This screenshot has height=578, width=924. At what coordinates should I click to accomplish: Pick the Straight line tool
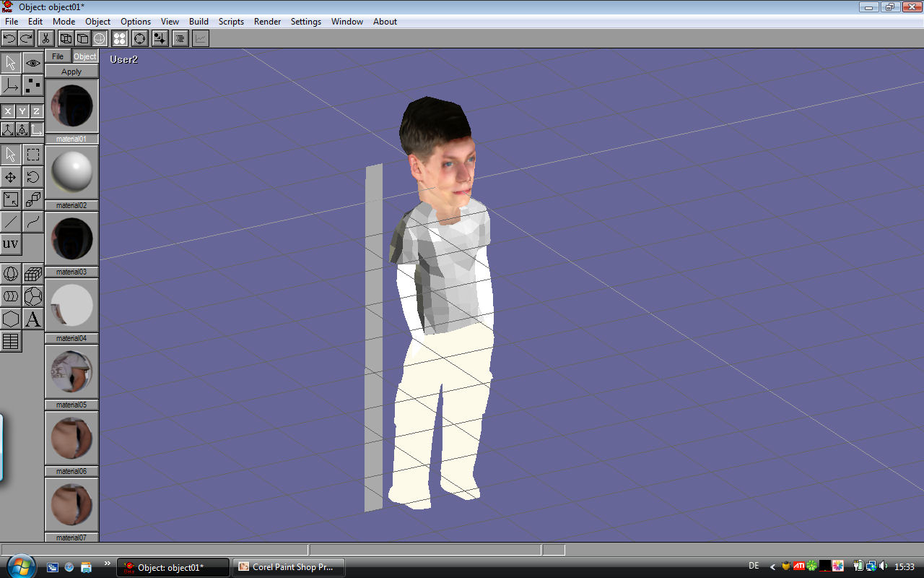click(11, 222)
